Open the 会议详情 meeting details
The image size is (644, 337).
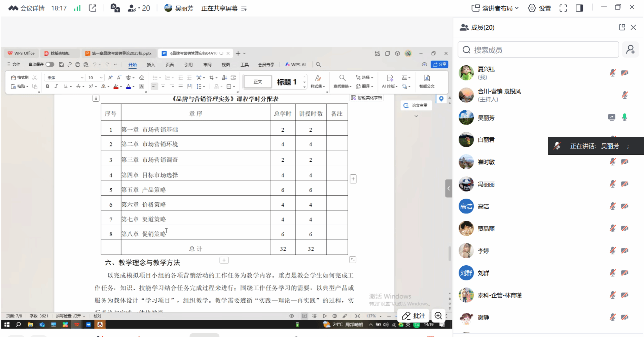coord(27,8)
